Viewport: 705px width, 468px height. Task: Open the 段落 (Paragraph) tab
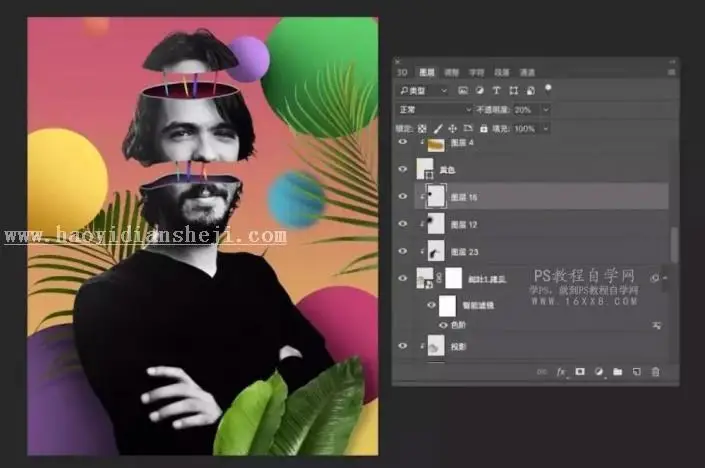[x=502, y=72]
